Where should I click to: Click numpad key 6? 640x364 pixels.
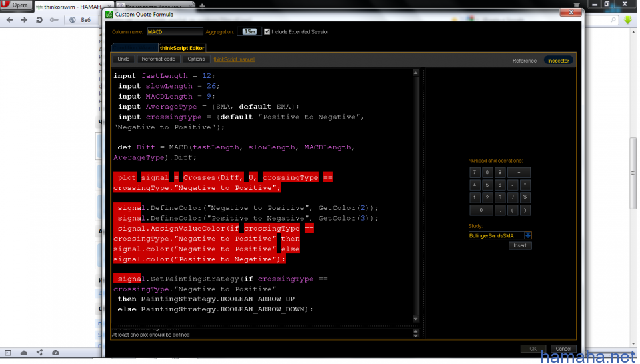[x=499, y=185]
